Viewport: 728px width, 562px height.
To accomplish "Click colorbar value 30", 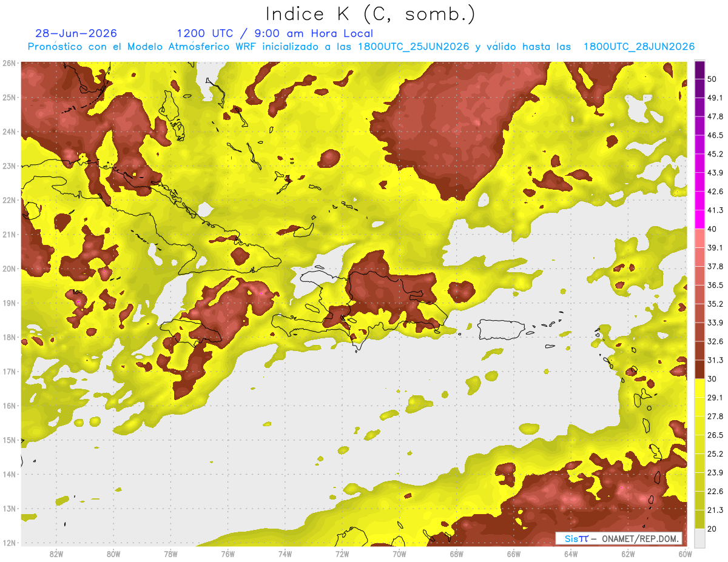I will (x=713, y=379).
